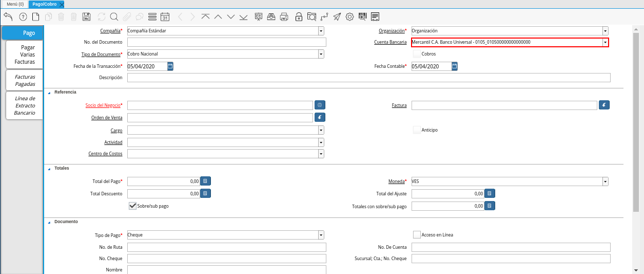Collapse the Referencia section
644x274 pixels.
pos(49,93)
